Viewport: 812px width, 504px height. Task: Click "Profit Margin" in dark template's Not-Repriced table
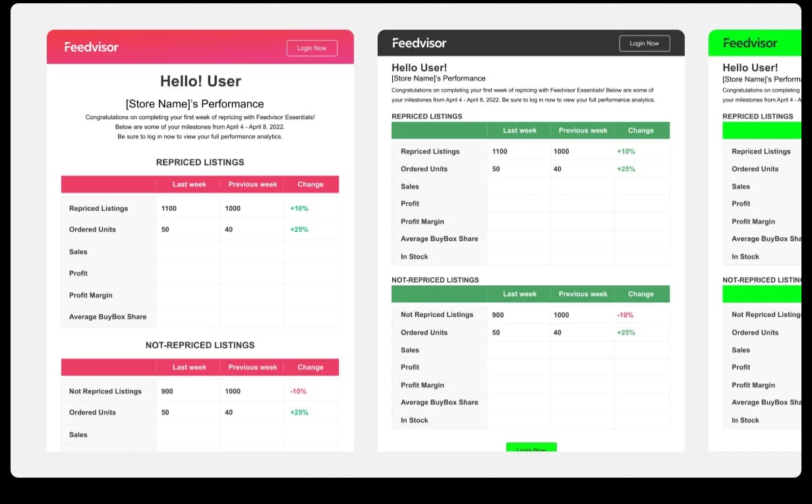click(422, 385)
